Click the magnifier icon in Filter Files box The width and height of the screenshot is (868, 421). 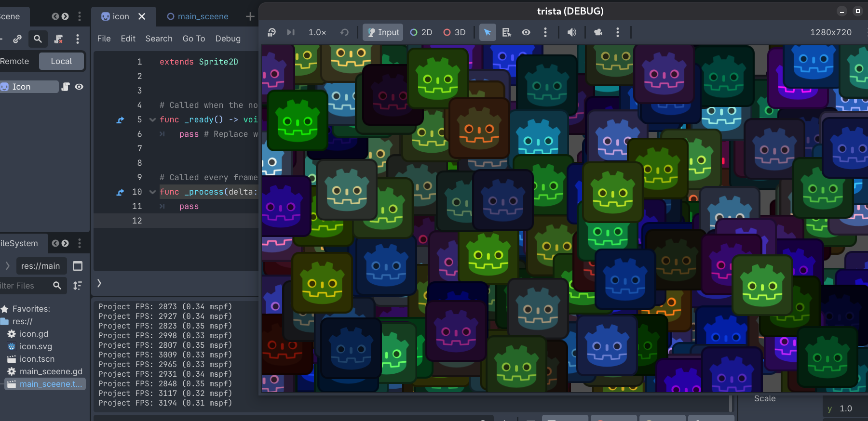pos(57,286)
